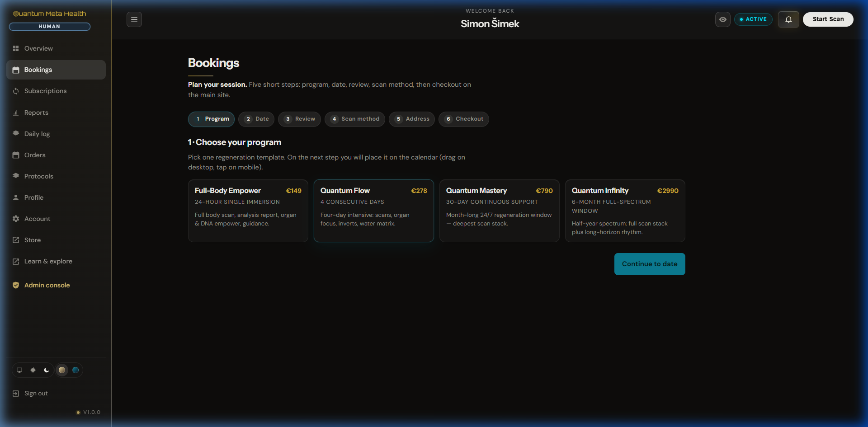Click the Store external link icon
This screenshot has height=427, width=868.
point(16,240)
